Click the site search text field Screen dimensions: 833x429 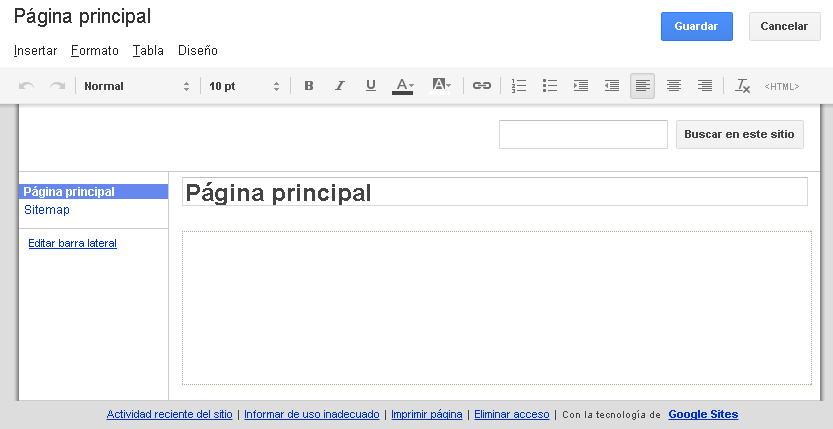tap(583, 134)
